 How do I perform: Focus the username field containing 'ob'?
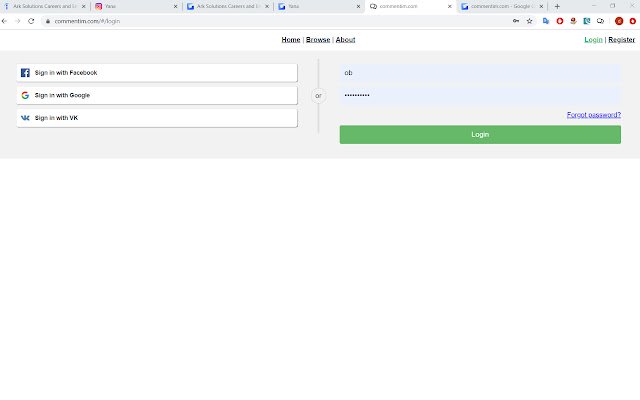tap(480, 73)
